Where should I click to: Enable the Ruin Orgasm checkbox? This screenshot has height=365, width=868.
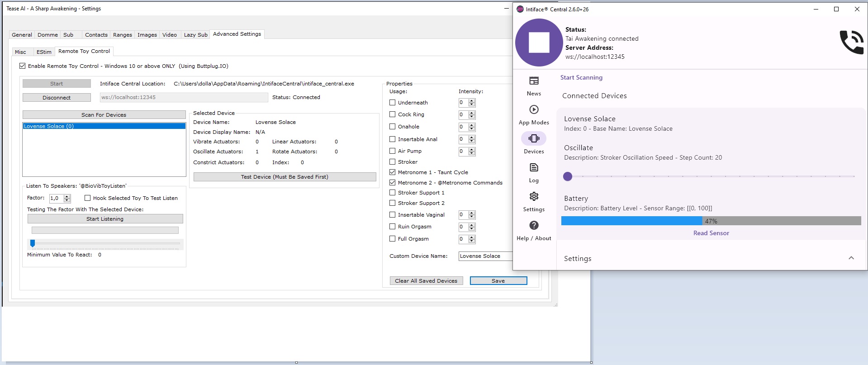click(x=393, y=227)
